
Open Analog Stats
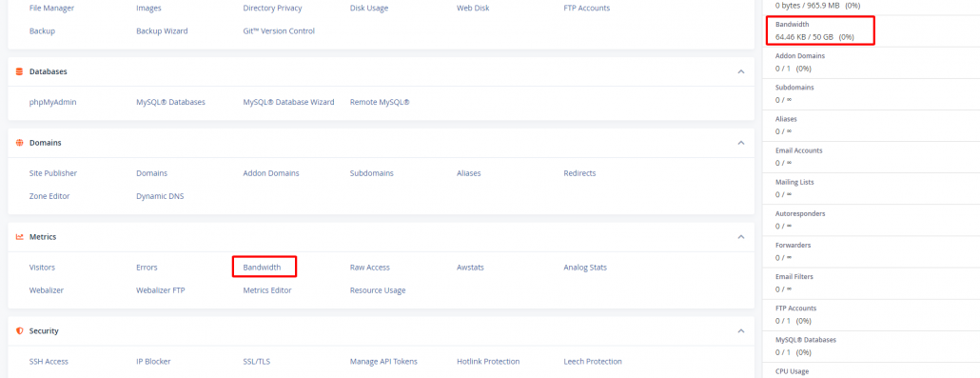click(x=586, y=268)
